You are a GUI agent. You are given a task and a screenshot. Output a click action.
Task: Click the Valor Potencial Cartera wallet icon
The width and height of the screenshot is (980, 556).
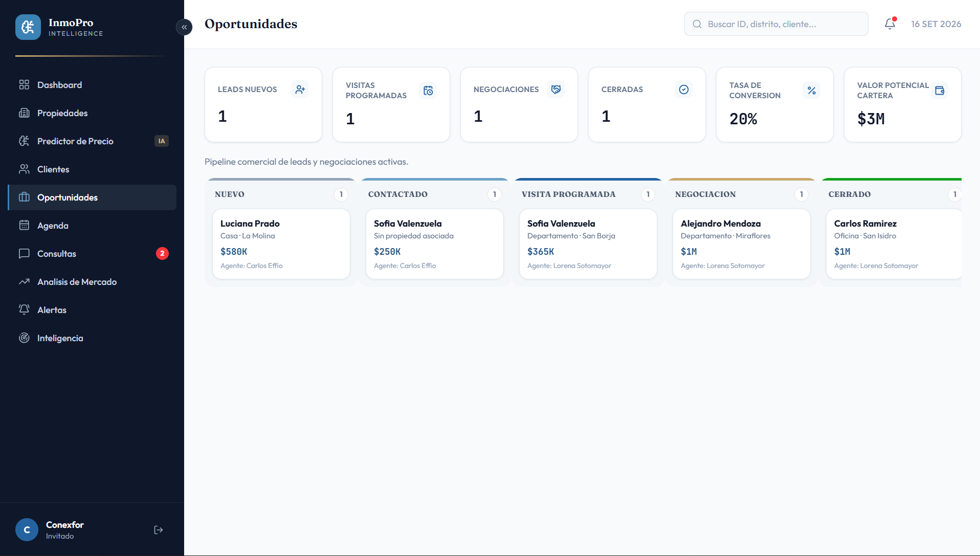940,91
